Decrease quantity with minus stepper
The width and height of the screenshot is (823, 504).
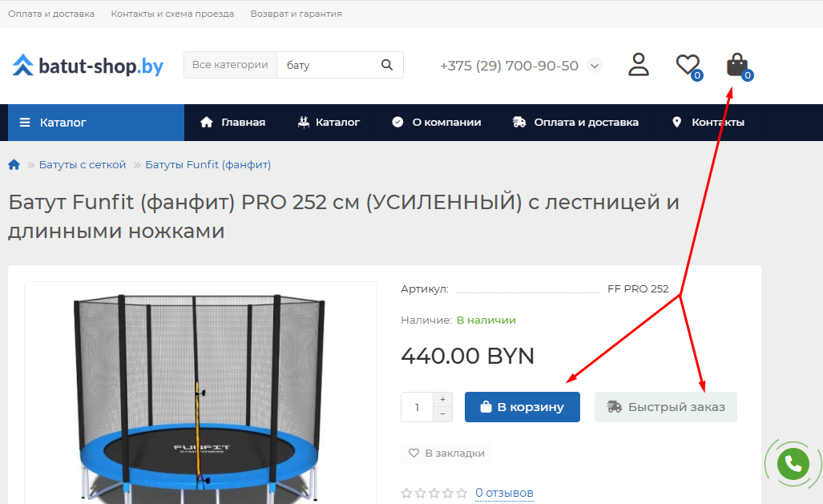pyautogui.click(x=442, y=414)
